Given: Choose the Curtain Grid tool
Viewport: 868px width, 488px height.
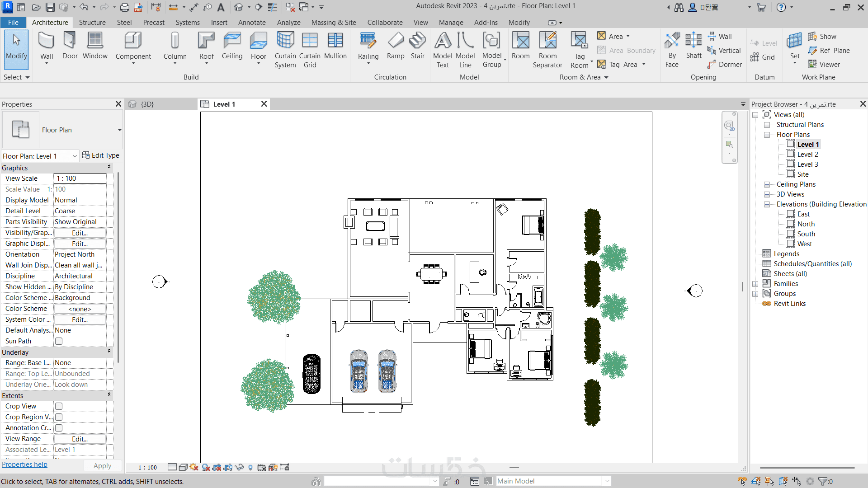Looking at the screenshot, I should 310,49.
